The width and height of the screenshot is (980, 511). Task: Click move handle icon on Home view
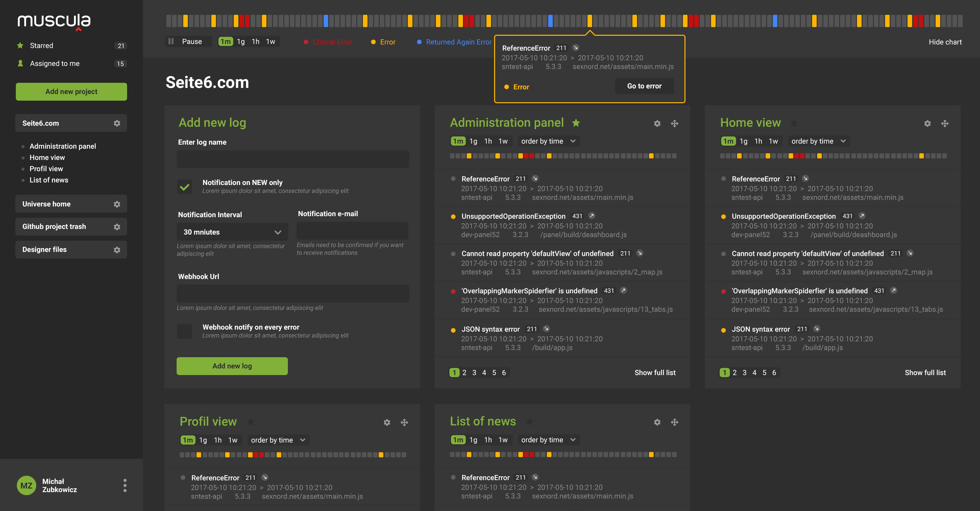(945, 123)
